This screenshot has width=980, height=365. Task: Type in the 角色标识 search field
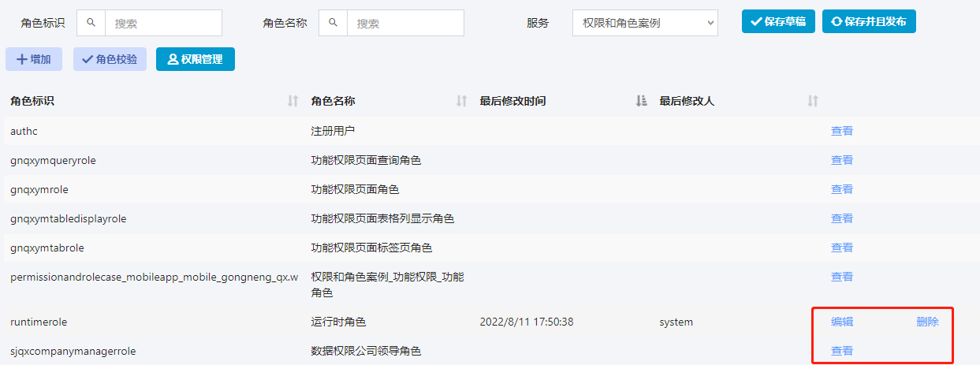(x=163, y=23)
